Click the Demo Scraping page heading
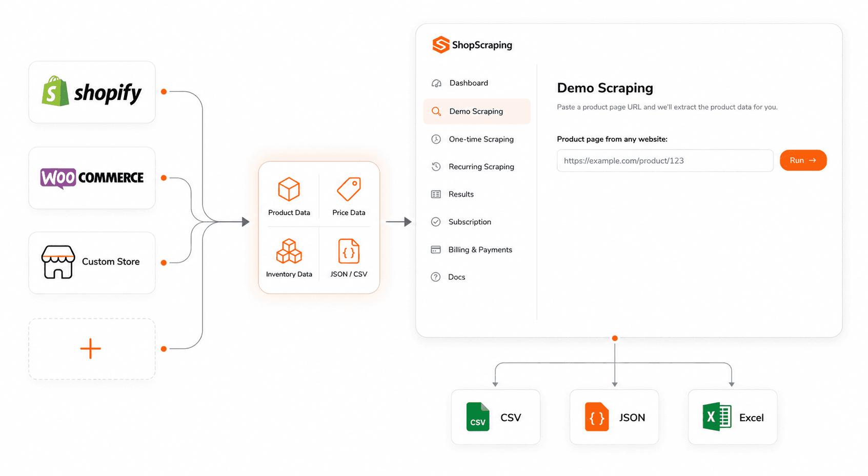 (605, 88)
